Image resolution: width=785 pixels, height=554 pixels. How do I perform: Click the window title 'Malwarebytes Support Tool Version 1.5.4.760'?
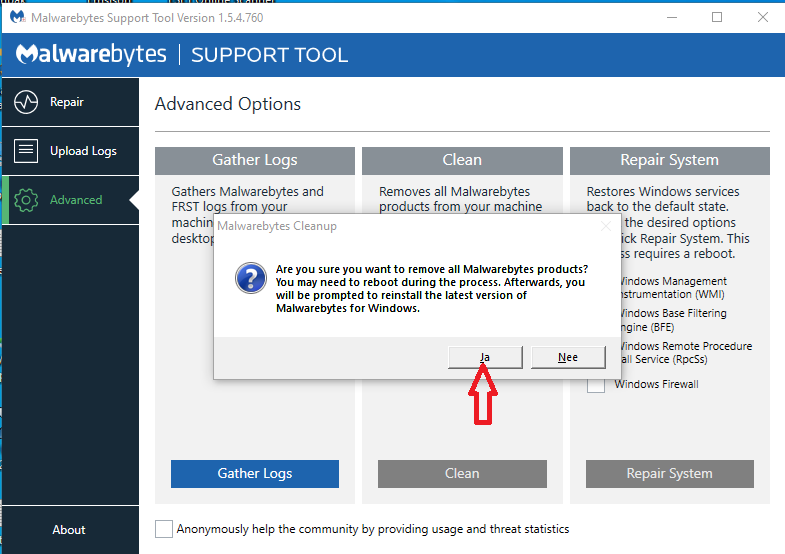(x=147, y=18)
